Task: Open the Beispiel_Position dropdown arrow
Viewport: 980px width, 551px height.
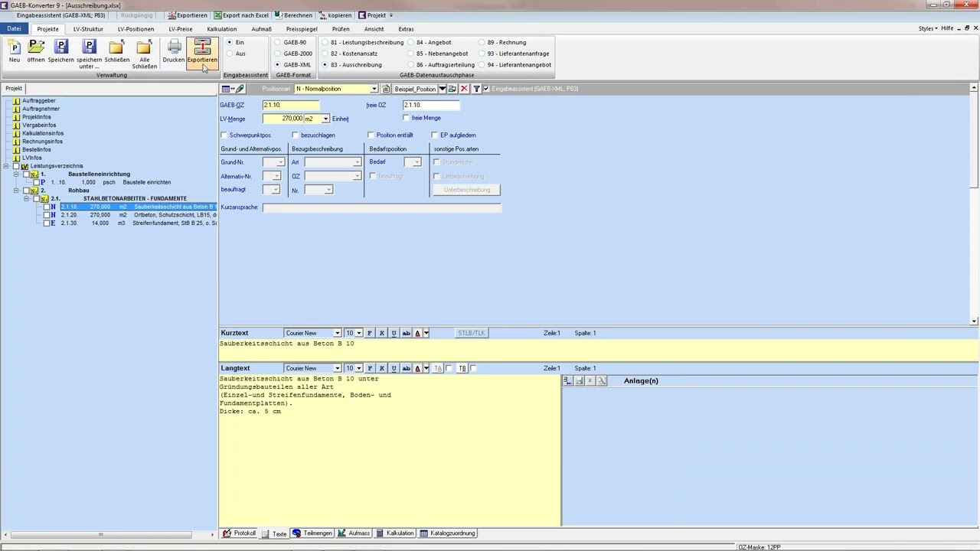Action: (x=442, y=89)
